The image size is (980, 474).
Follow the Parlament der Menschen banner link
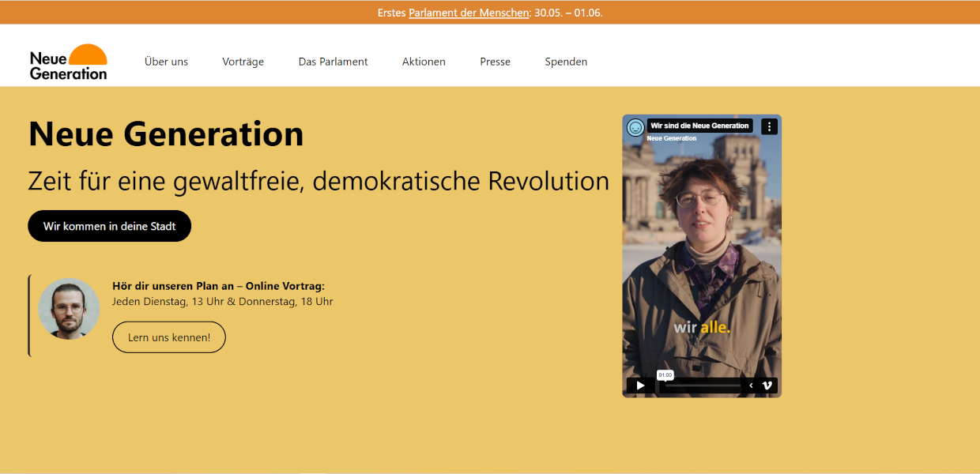point(469,13)
